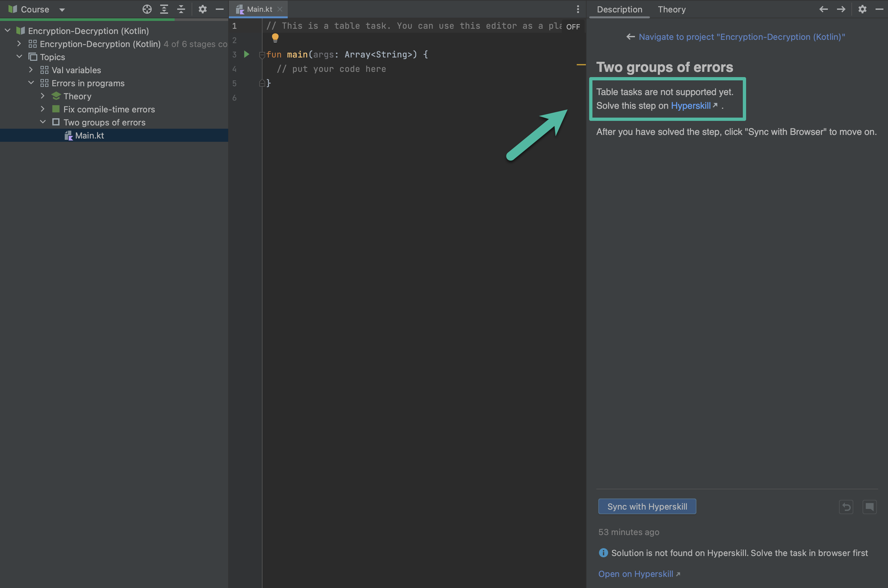Click the Collapse All icon in Course panel

point(181,9)
